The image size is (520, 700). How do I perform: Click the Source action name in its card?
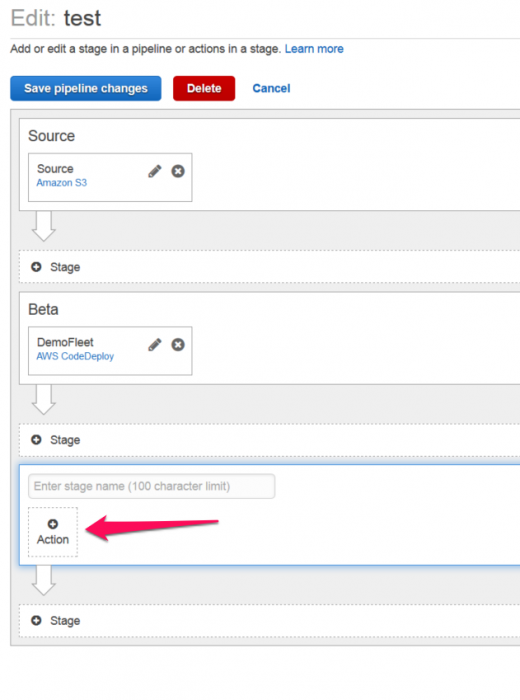click(x=55, y=169)
